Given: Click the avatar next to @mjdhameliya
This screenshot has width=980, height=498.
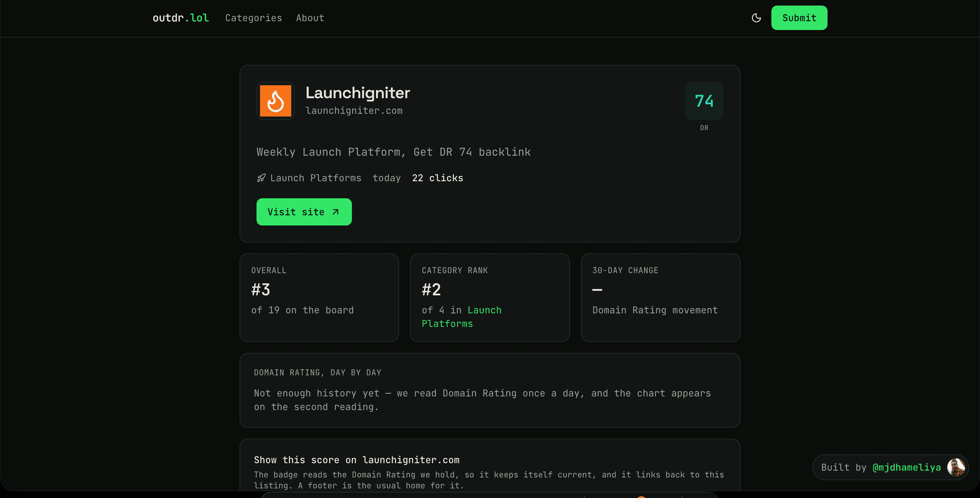Looking at the screenshot, I should point(955,467).
